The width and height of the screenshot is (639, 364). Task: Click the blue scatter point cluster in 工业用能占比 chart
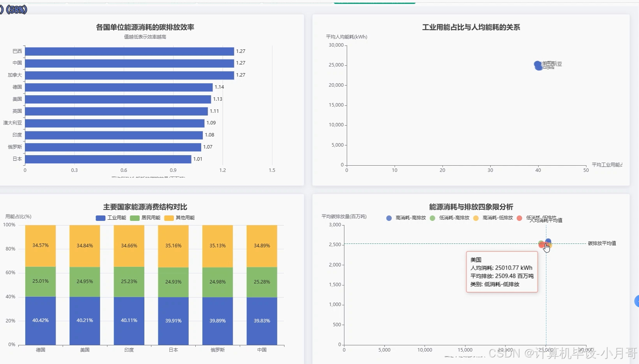coord(538,65)
